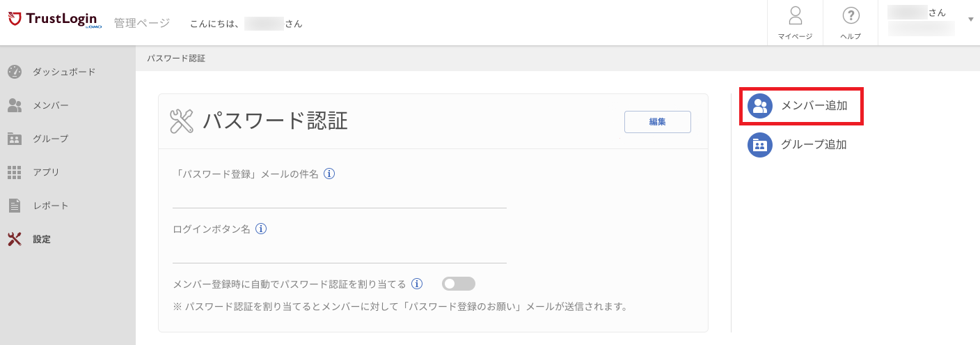Select the グループ icon in sidebar
The image size is (980, 345).
tap(15, 139)
